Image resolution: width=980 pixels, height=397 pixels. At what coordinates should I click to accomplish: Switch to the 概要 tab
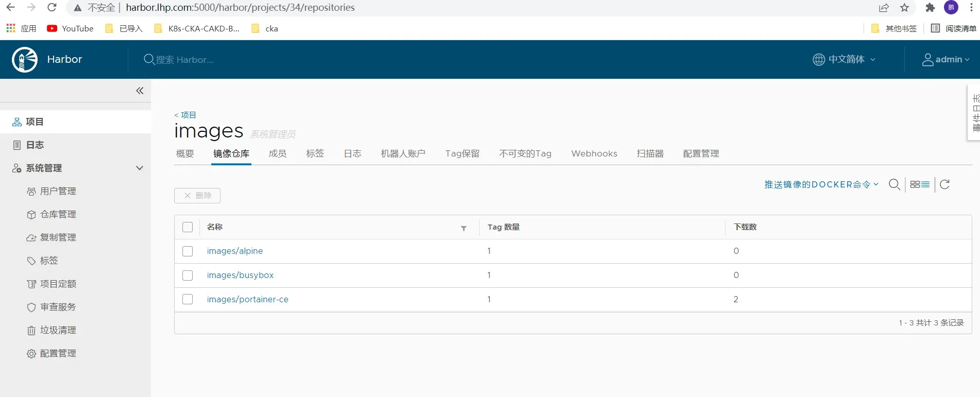[x=185, y=153]
